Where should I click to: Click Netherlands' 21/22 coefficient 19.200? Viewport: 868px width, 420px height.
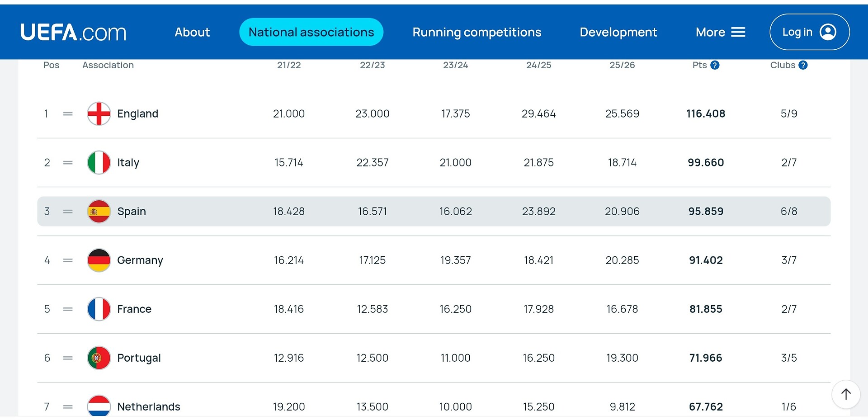click(x=289, y=406)
